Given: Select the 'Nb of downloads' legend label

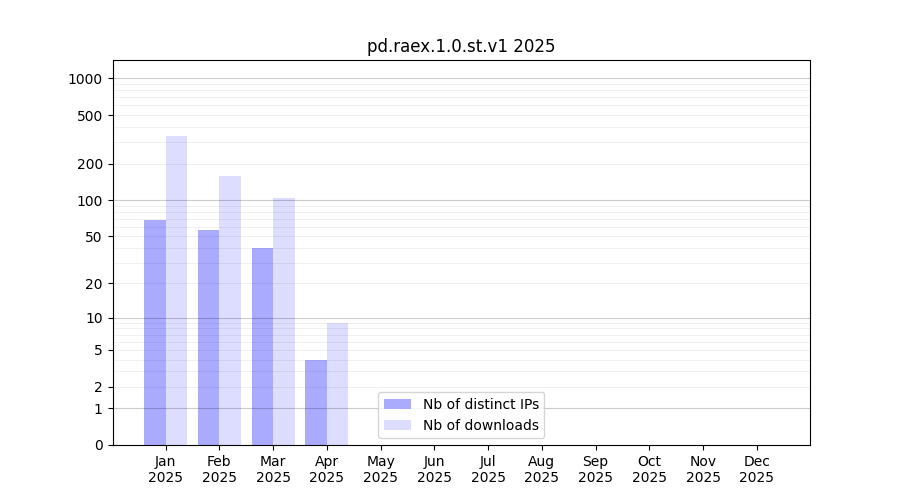Looking at the screenshot, I should coord(481,425).
